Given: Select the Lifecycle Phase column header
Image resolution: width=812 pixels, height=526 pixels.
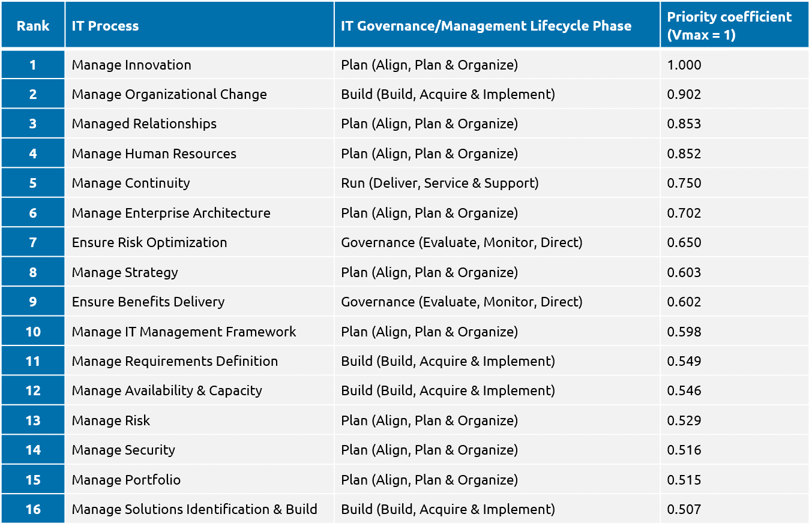Looking at the screenshot, I should [x=486, y=26].
